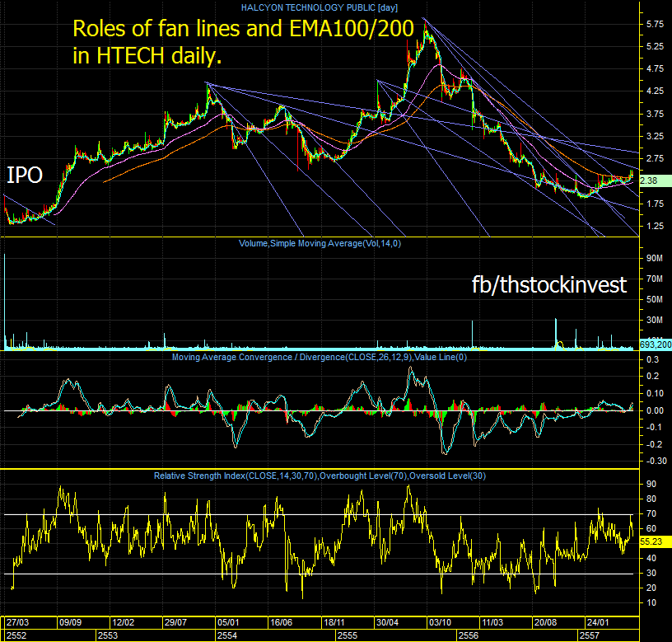The image size is (672, 642).
Task: Click the 5.75 price axis label
Action: pyautogui.click(x=655, y=25)
